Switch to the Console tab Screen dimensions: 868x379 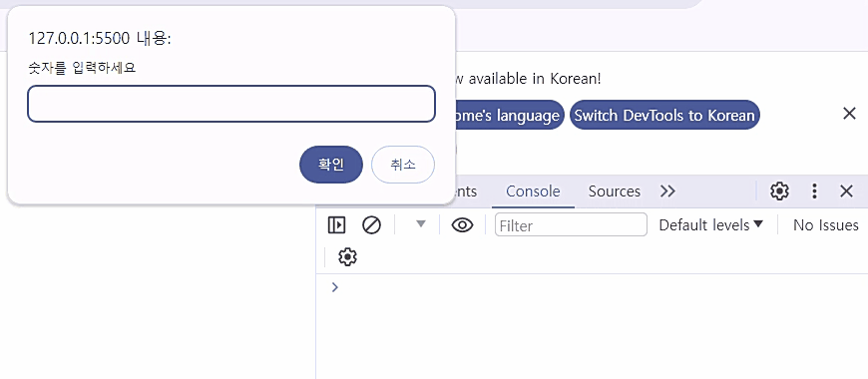click(x=533, y=191)
